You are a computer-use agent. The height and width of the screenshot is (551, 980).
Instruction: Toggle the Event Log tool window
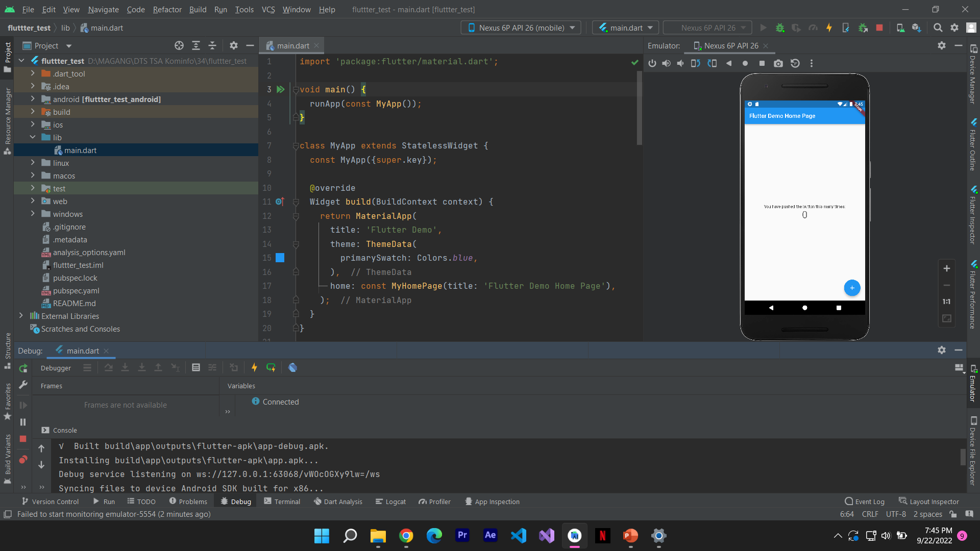(864, 502)
